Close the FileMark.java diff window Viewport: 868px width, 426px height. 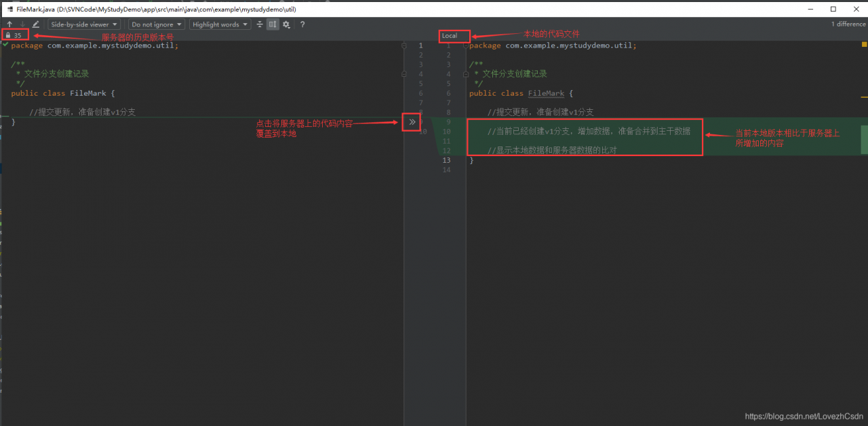855,9
